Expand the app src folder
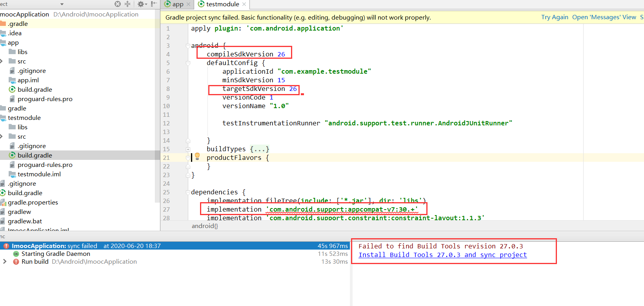This screenshot has width=644, height=306. (x=2, y=61)
